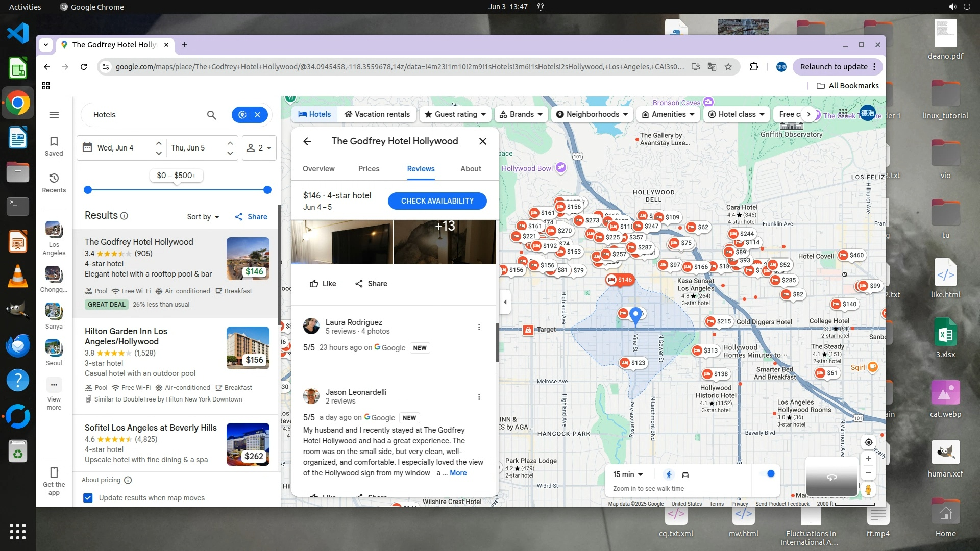The width and height of the screenshot is (980, 551).
Task: Toggle Update results when map moves checkbox
Action: [x=88, y=498]
